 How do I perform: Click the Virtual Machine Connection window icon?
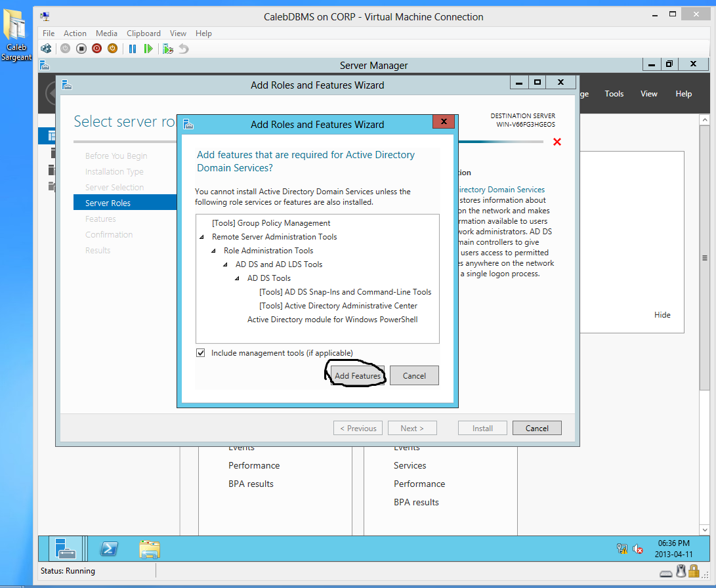pyautogui.click(x=45, y=16)
